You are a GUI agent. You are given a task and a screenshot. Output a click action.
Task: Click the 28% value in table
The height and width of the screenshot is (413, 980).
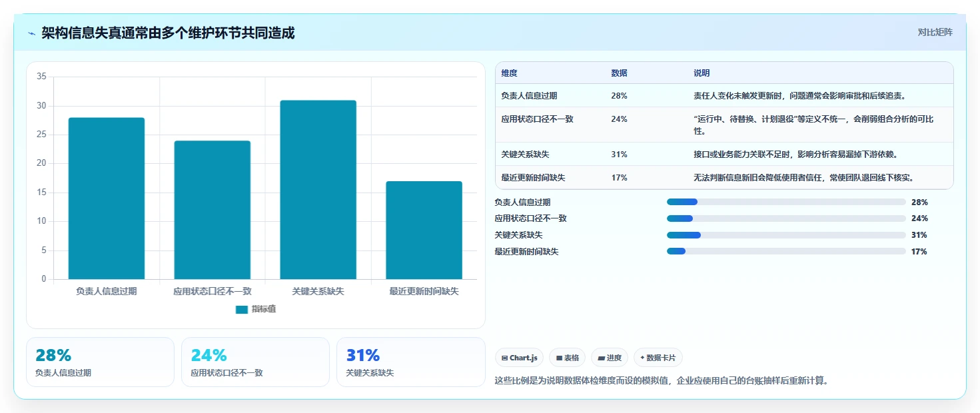click(x=619, y=96)
